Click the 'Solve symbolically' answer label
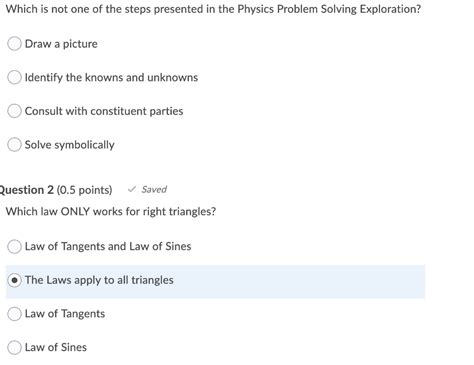Screen dimensions: 474x365 pyautogui.click(x=70, y=145)
